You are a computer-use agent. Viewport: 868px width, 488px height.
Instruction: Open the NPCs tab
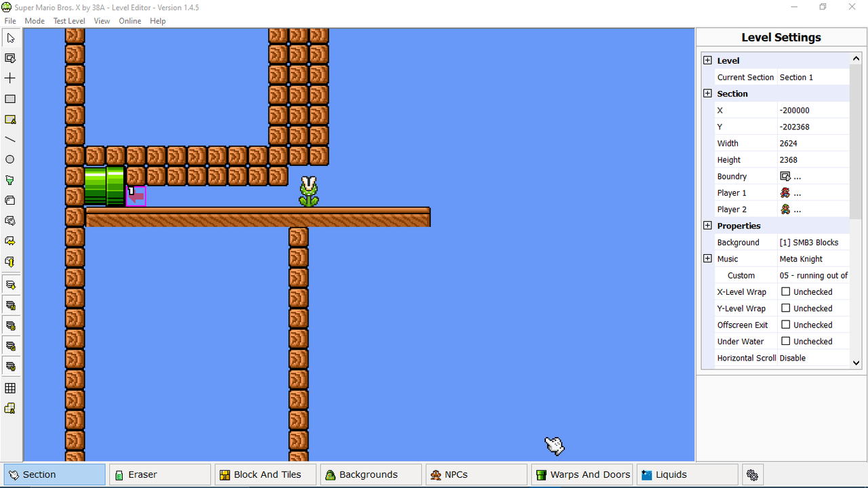(x=477, y=474)
